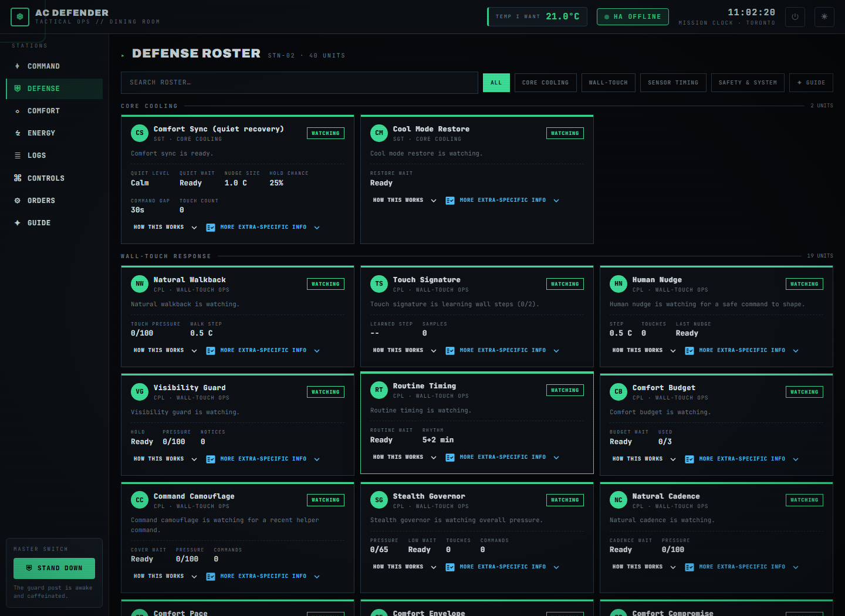Click the mission clock time 11:02:20
This screenshot has height=616, width=845.
point(752,12)
